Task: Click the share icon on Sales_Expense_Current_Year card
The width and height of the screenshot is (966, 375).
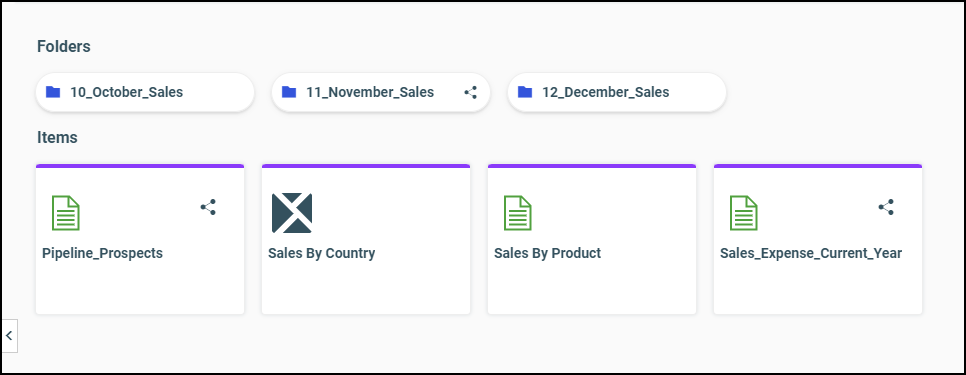Action: [886, 207]
